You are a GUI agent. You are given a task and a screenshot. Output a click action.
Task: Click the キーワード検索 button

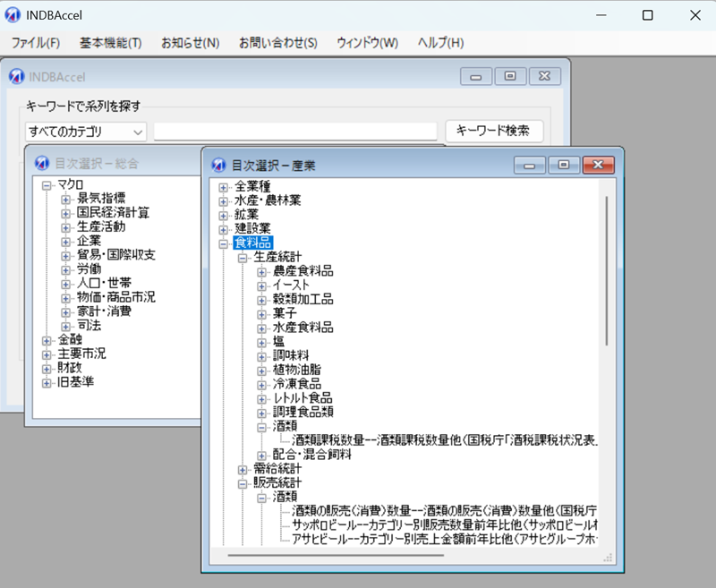pos(493,131)
